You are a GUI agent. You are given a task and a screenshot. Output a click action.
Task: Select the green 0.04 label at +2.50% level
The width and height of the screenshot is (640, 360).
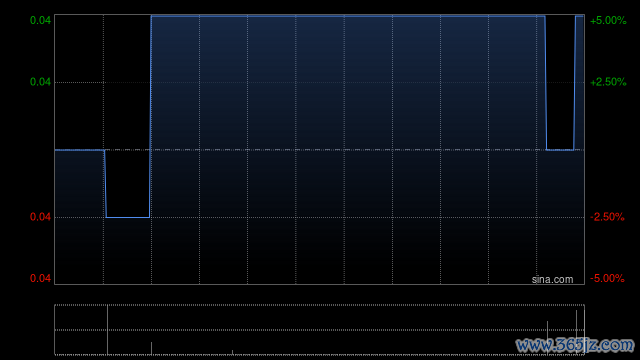click(40, 82)
